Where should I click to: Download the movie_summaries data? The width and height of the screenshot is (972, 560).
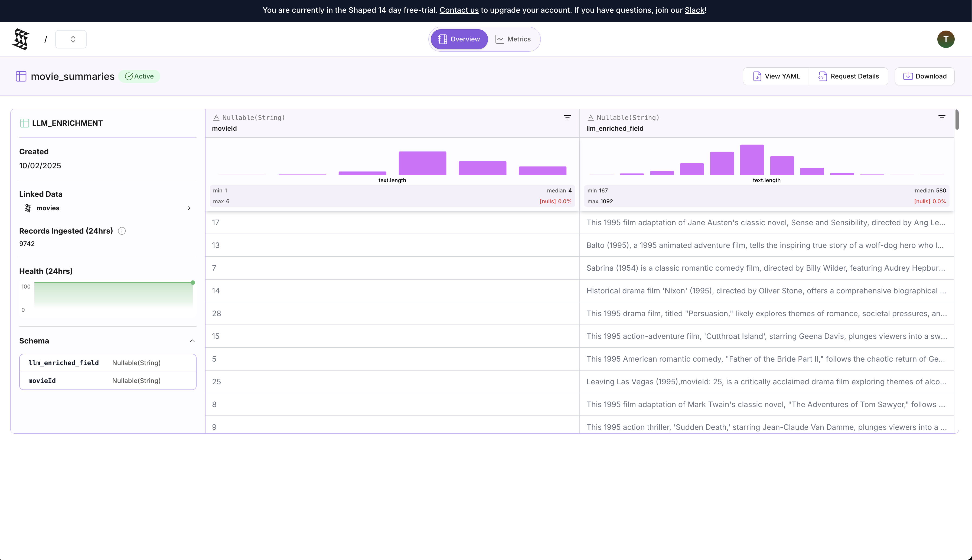(924, 76)
